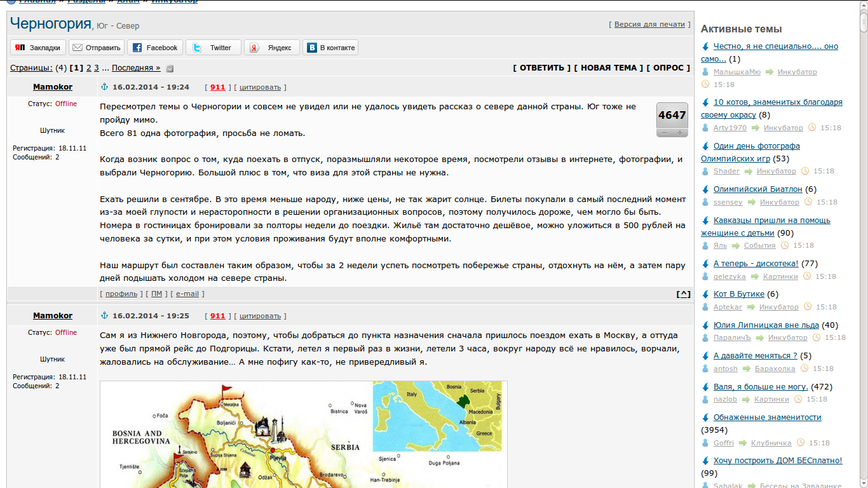Viewport: 868px width, 488px height.
Task: Open user МалышкаМю profile
Action: pos(737,72)
